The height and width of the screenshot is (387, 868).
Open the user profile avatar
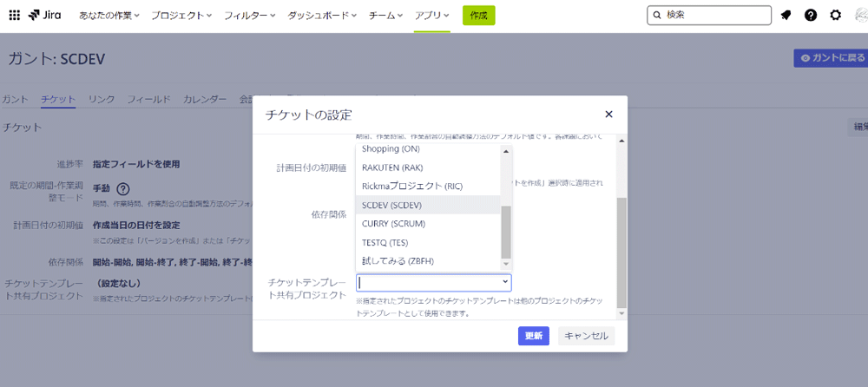pos(861,16)
